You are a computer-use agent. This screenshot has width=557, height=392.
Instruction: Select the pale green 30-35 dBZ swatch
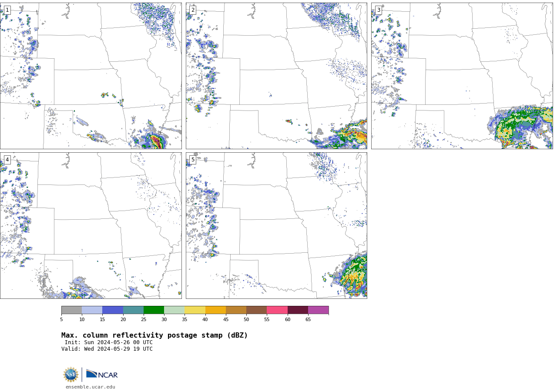point(174,310)
